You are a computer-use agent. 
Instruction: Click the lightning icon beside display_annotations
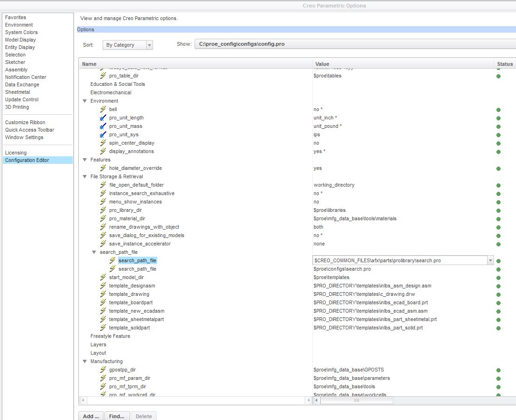pos(103,151)
